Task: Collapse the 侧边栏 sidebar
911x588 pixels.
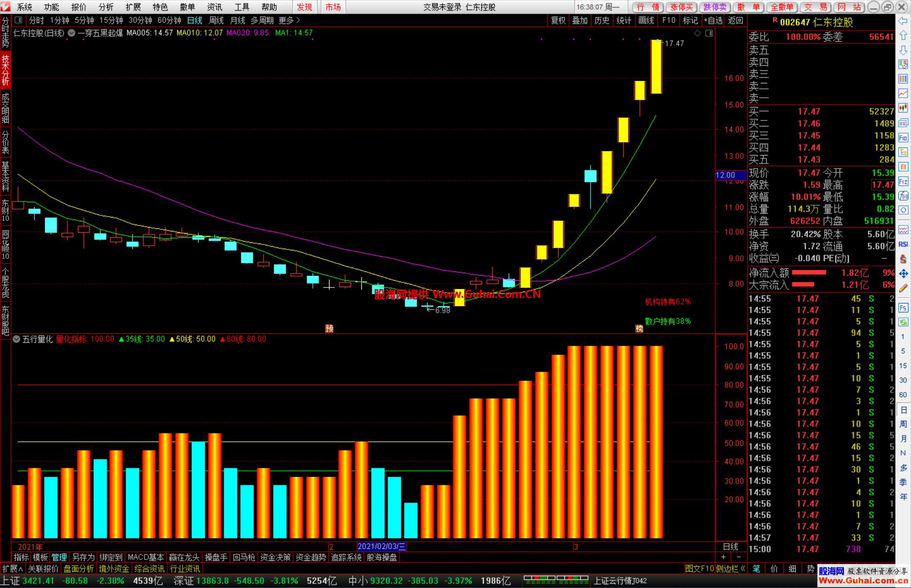Action: tap(731, 569)
